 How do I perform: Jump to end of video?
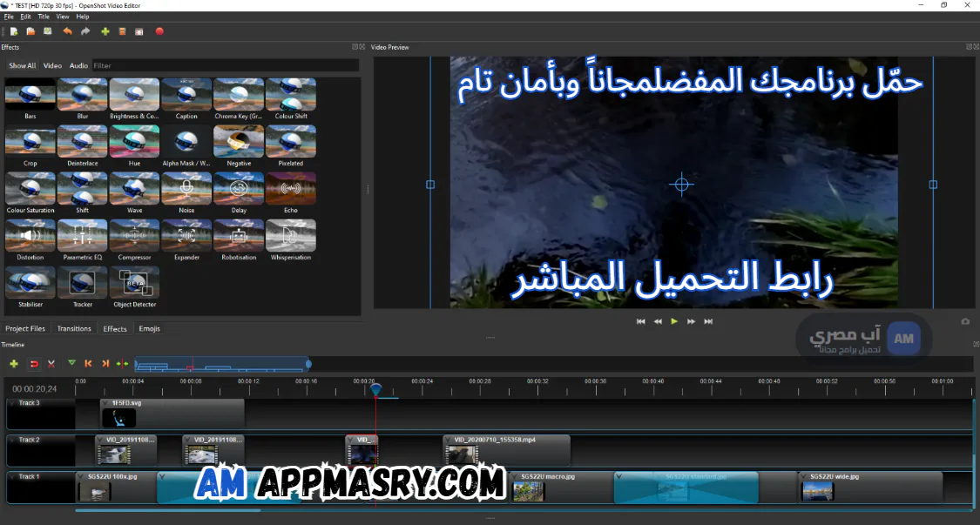(x=708, y=321)
